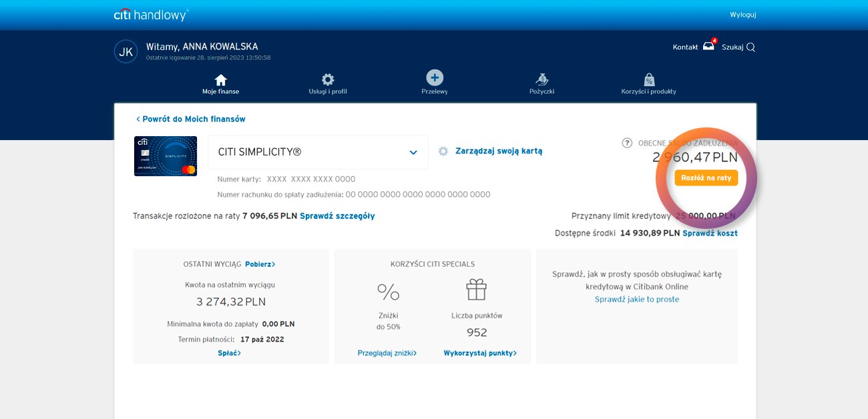Click the payment due date 17 paź 2022

click(x=262, y=340)
